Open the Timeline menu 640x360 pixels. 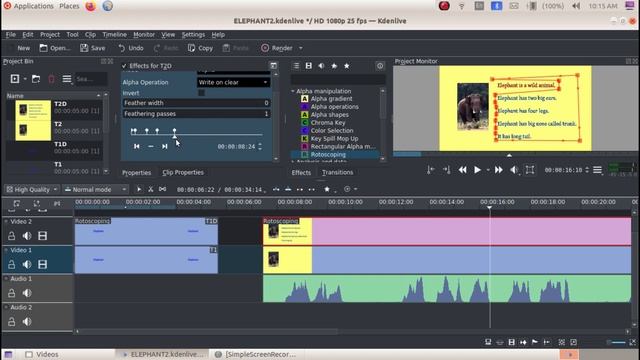tap(114, 35)
